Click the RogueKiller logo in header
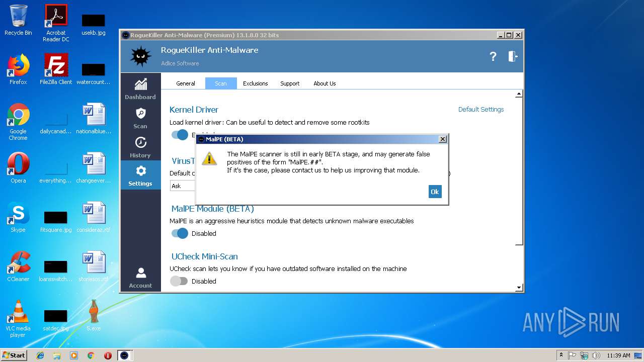Viewport: 644px width, 362px height. pyautogui.click(x=140, y=56)
